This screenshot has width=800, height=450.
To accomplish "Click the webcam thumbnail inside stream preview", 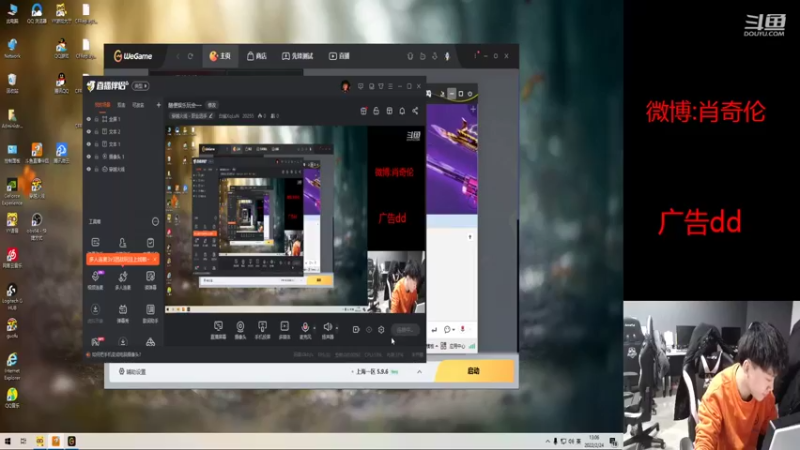I will pyautogui.click(x=396, y=282).
